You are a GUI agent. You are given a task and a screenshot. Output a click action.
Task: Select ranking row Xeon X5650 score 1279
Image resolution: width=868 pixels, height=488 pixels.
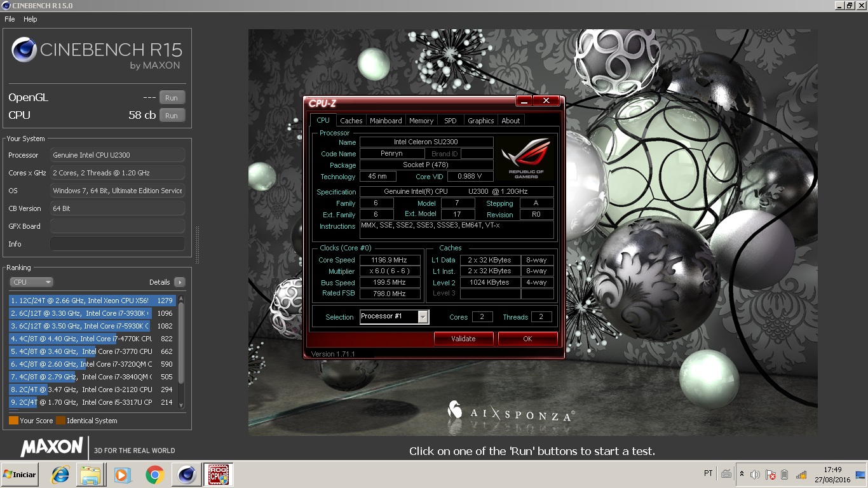[92, 301]
